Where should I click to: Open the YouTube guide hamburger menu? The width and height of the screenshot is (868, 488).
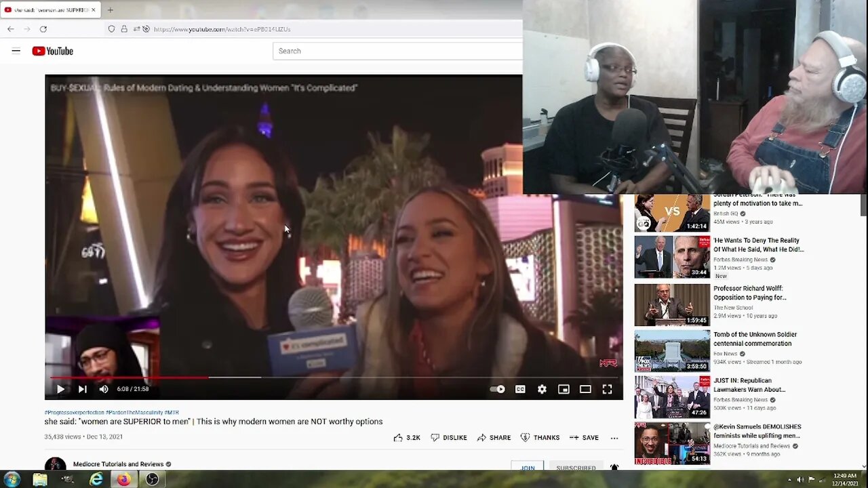click(16, 51)
